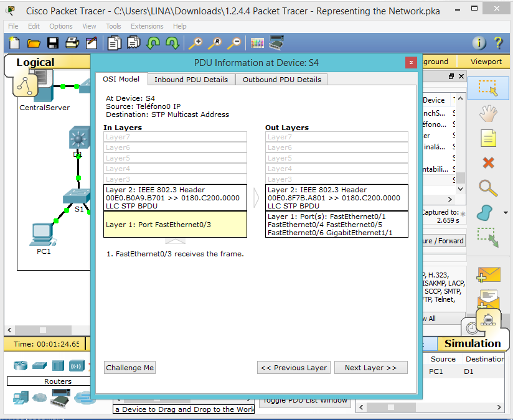
Task: Copy with the copy toolbar icon
Action: 114,43
